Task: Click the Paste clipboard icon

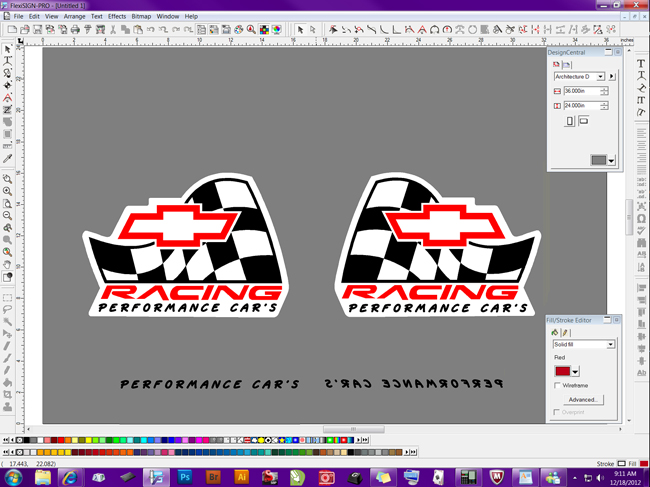Action: pyautogui.click(x=138, y=29)
